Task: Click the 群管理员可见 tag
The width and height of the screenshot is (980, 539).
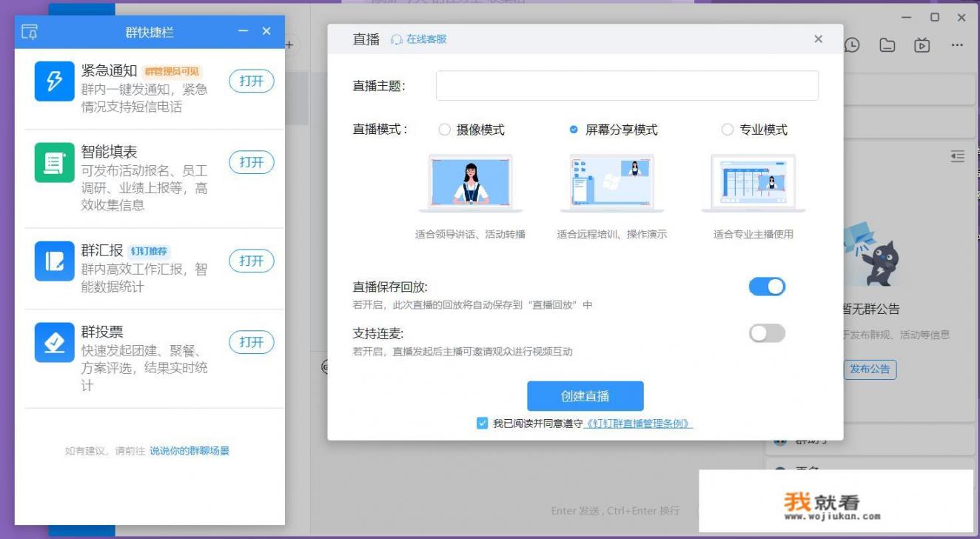Action: 171,72
